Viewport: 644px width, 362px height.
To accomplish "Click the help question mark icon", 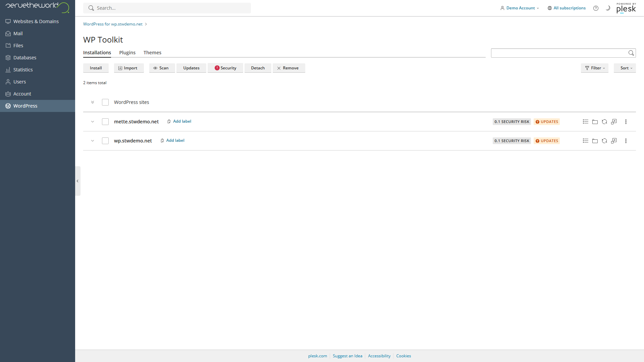I will coord(596,8).
